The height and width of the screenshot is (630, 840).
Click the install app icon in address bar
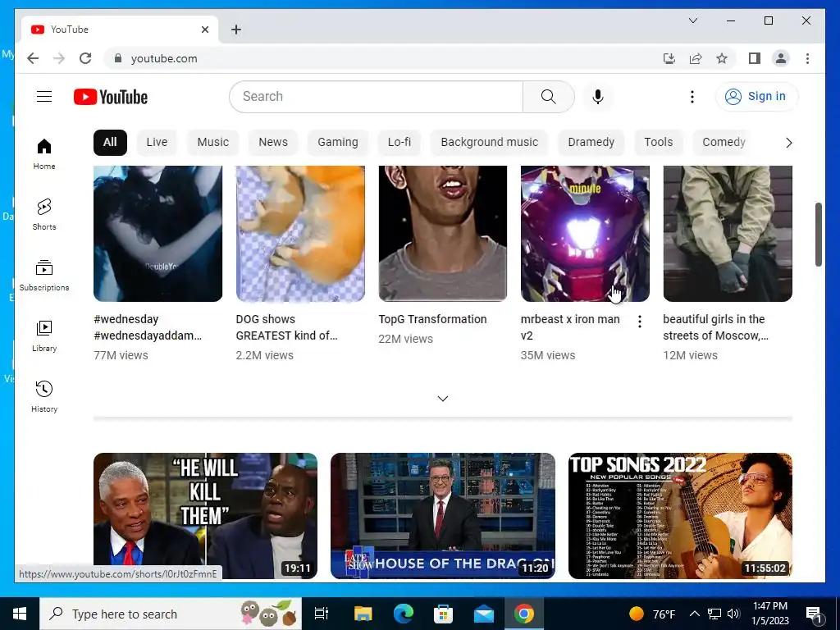[x=669, y=58]
